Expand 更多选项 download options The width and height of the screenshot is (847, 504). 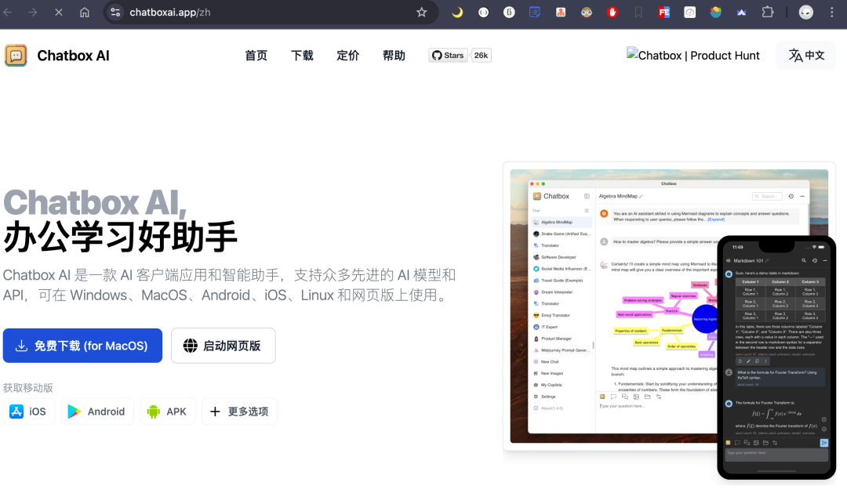tap(239, 412)
